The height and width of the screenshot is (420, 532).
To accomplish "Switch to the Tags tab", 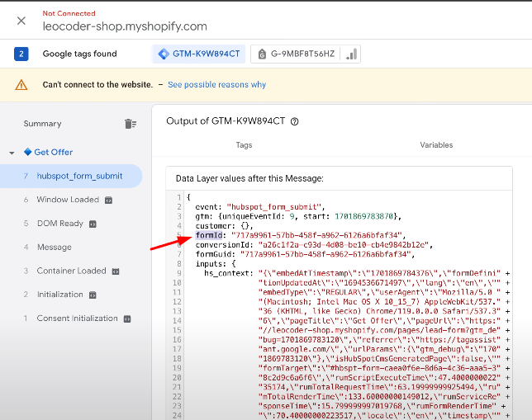I will [244, 145].
